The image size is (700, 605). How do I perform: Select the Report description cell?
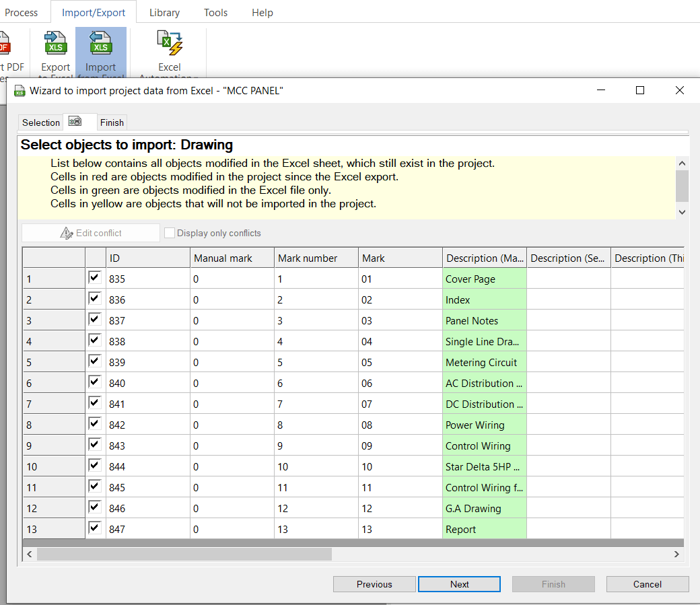[485, 529]
